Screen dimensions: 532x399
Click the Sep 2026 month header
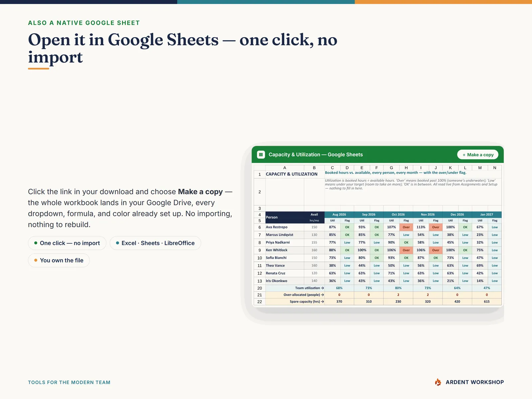point(369,214)
